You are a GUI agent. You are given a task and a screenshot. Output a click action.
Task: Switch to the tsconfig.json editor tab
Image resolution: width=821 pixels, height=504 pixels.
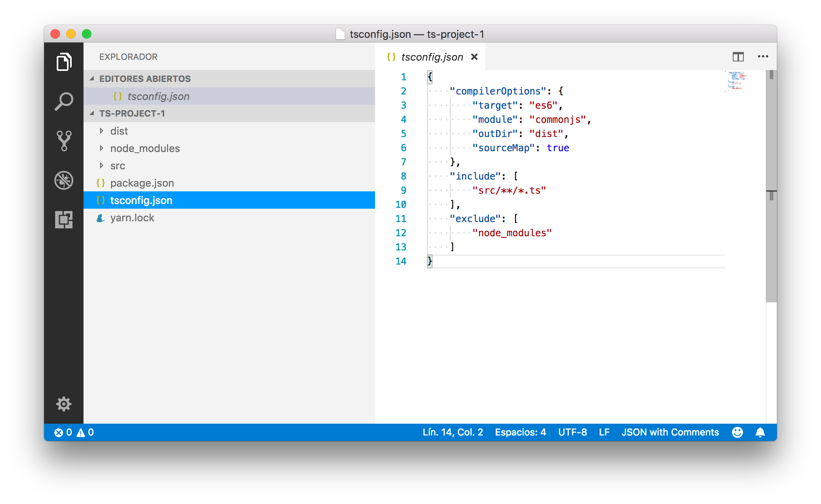click(432, 57)
